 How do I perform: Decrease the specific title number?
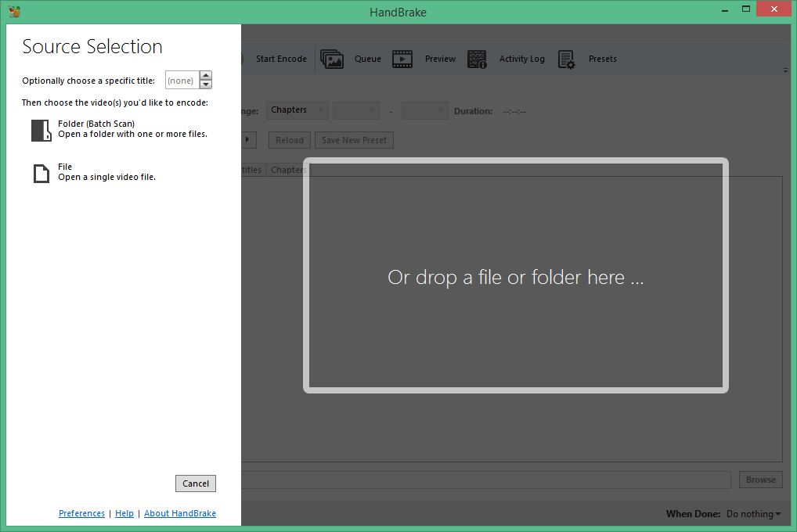[206, 84]
